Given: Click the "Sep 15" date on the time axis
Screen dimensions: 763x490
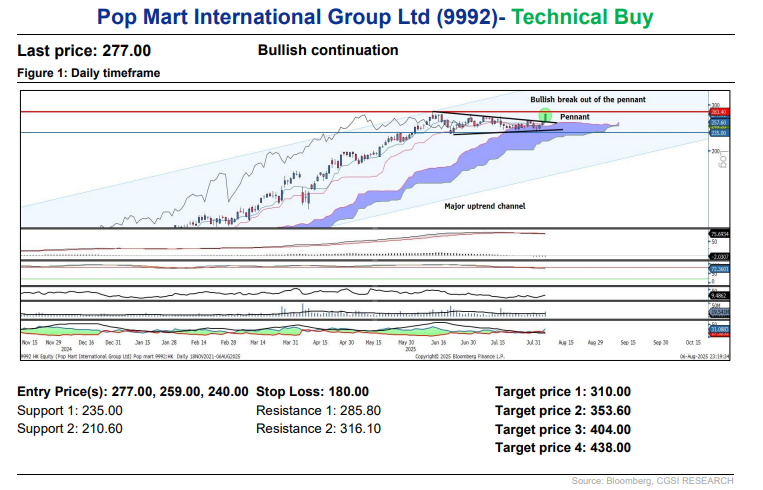Looking at the screenshot, I should coord(628,343).
